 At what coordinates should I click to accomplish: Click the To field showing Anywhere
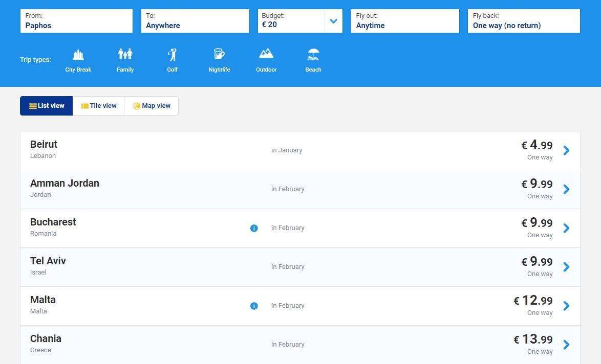tap(195, 21)
